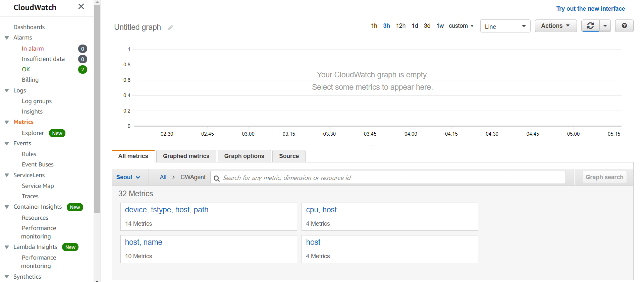Open Event Buses

click(38, 164)
